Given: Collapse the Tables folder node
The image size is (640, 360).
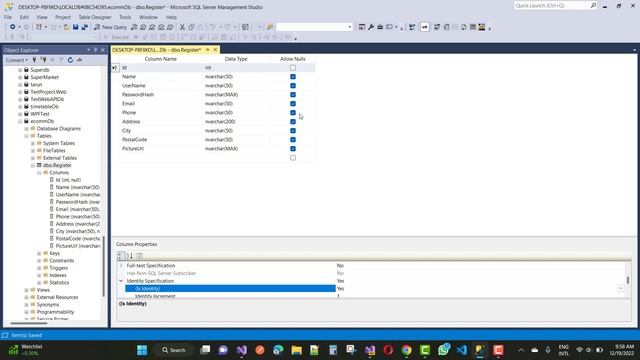Looking at the screenshot, I should [27, 136].
